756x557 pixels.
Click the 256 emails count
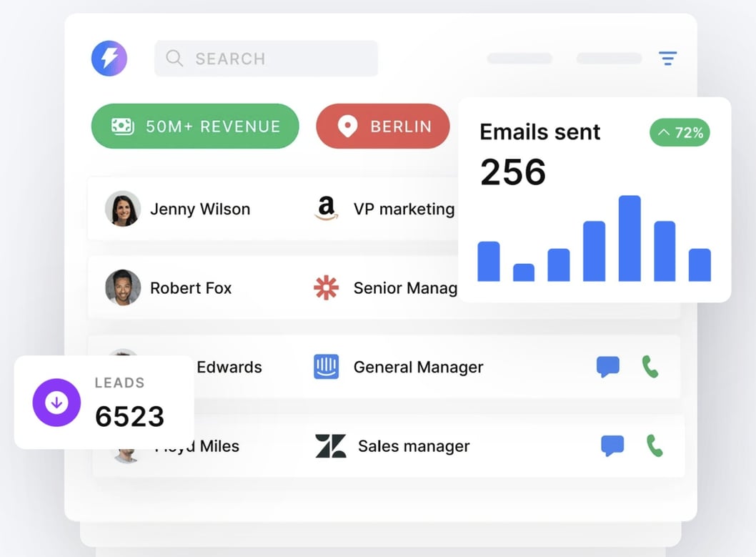(x=513, y=172)
